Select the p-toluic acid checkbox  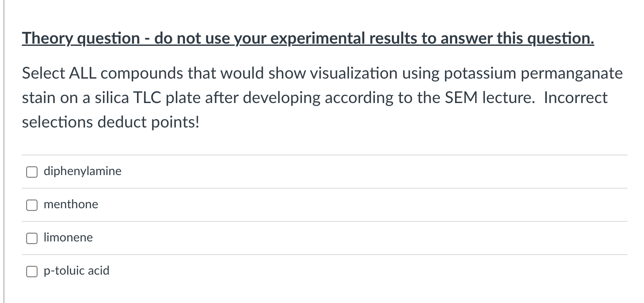tap(31, 272)
